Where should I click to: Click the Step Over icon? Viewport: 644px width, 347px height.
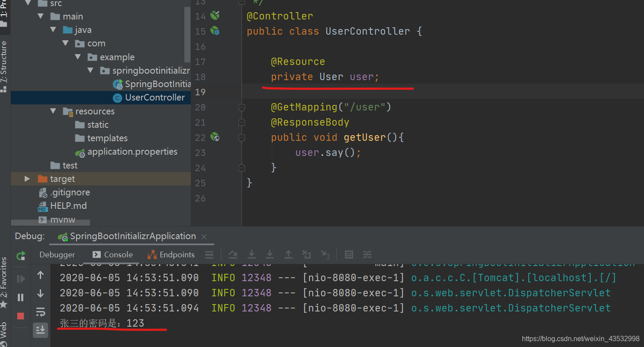[251, 255]
